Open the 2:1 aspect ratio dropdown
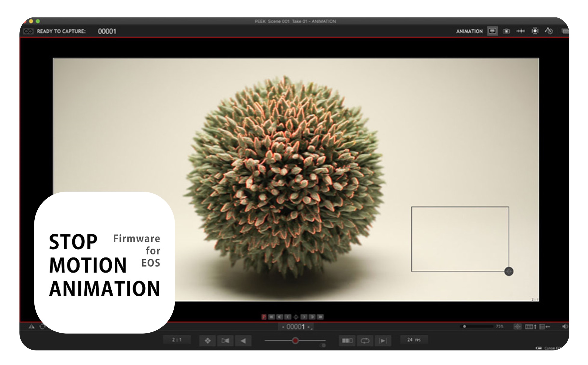 tap(177, 340)
